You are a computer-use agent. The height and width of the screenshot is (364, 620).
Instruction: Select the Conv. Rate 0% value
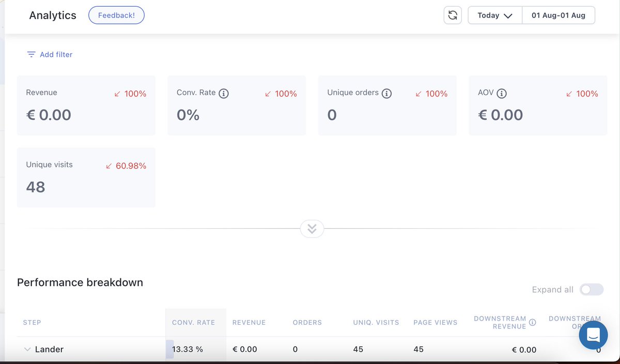click(188, 115)
